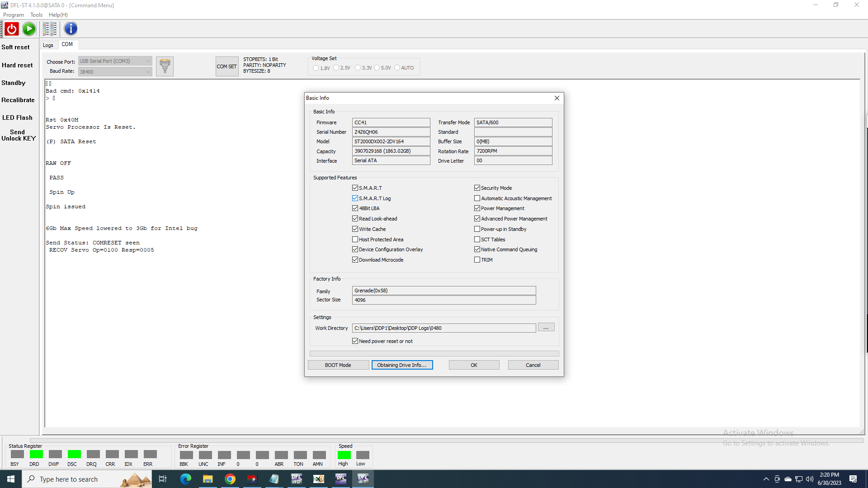
Task: Toggle the S.M.A.R.T checkbox
Action: 355,188
